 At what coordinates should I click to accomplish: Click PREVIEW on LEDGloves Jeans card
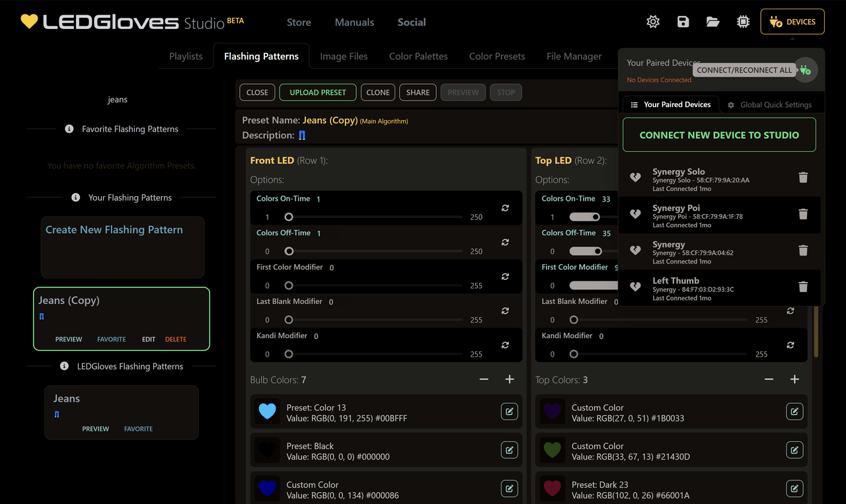click(96, 429)
